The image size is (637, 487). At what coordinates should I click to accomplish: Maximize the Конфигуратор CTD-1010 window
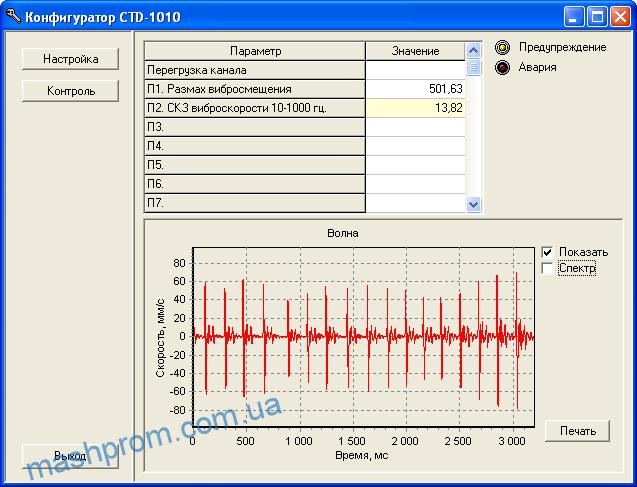click(x=597, y=16)
